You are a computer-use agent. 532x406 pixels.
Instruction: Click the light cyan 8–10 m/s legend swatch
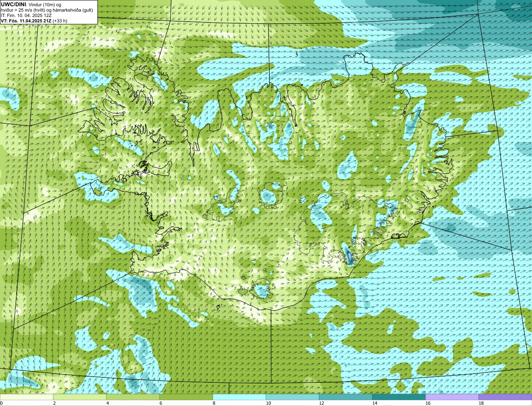point(239,397)
